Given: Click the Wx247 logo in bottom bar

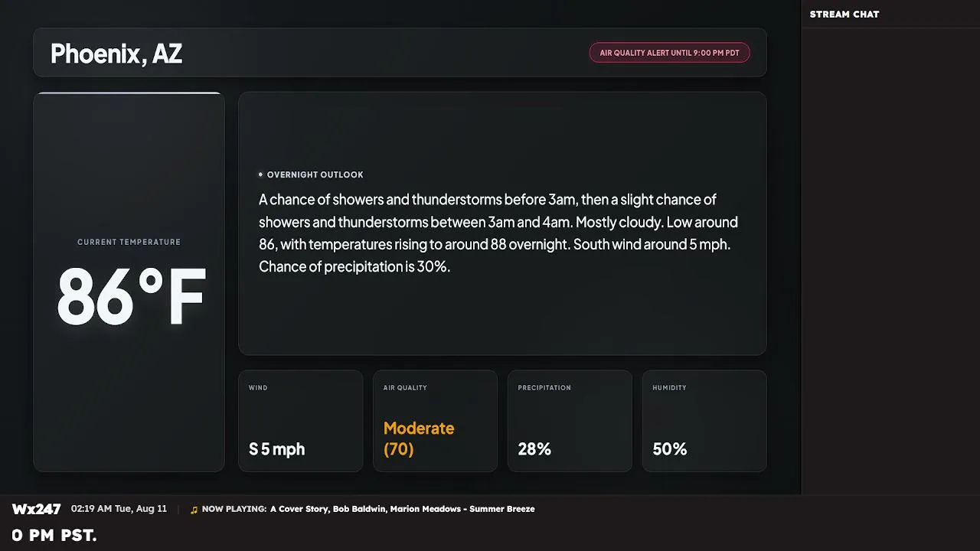Looking at the screenshot, I should tap(36, 509).
